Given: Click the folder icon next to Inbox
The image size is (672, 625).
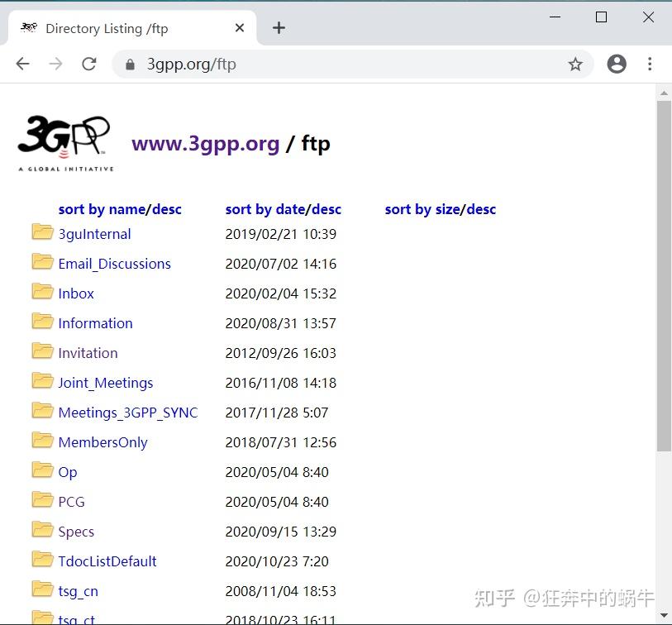Looking at the screenshot, I should pos(42,292).
